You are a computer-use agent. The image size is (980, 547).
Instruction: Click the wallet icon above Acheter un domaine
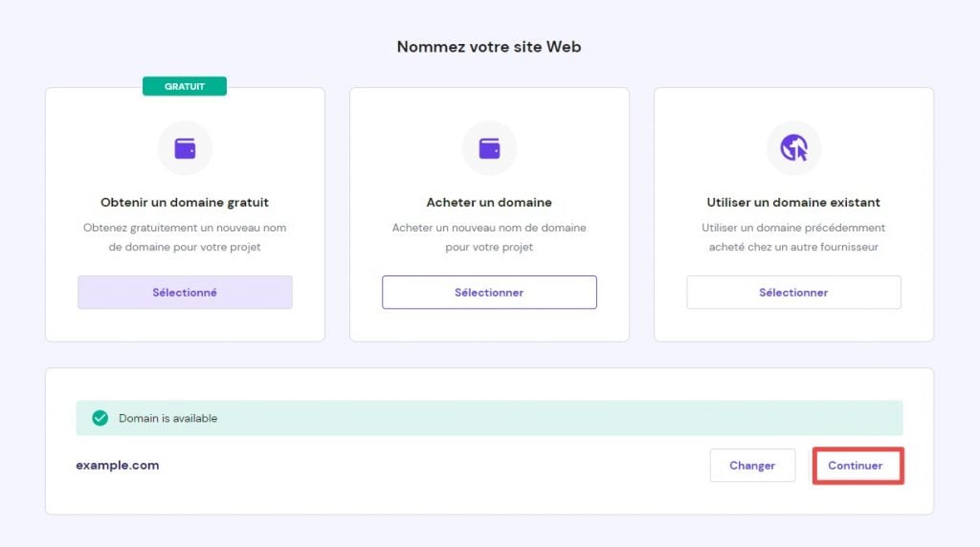point(489,148)
